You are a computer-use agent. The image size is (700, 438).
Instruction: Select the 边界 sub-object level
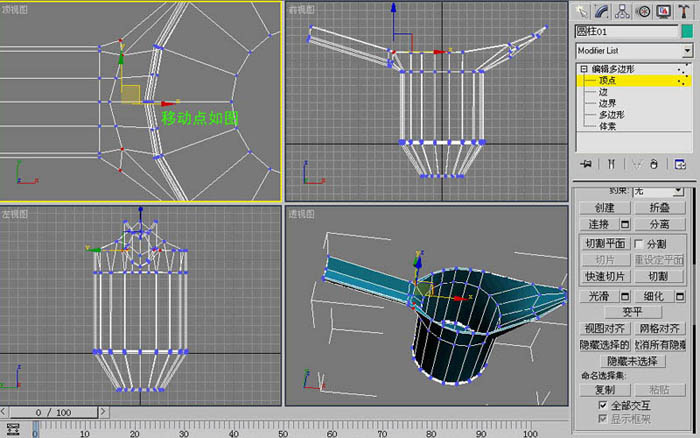[608, 103]
